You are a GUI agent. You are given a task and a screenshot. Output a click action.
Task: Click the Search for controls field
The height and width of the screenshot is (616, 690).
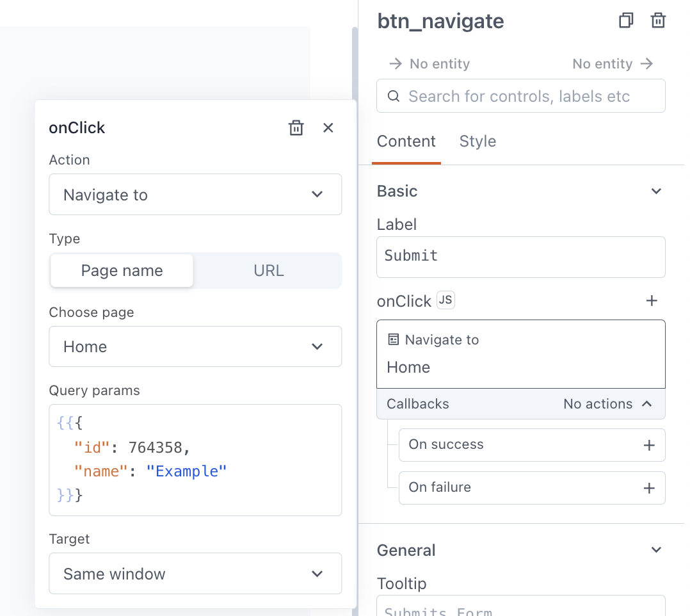(x=528, y=96)
